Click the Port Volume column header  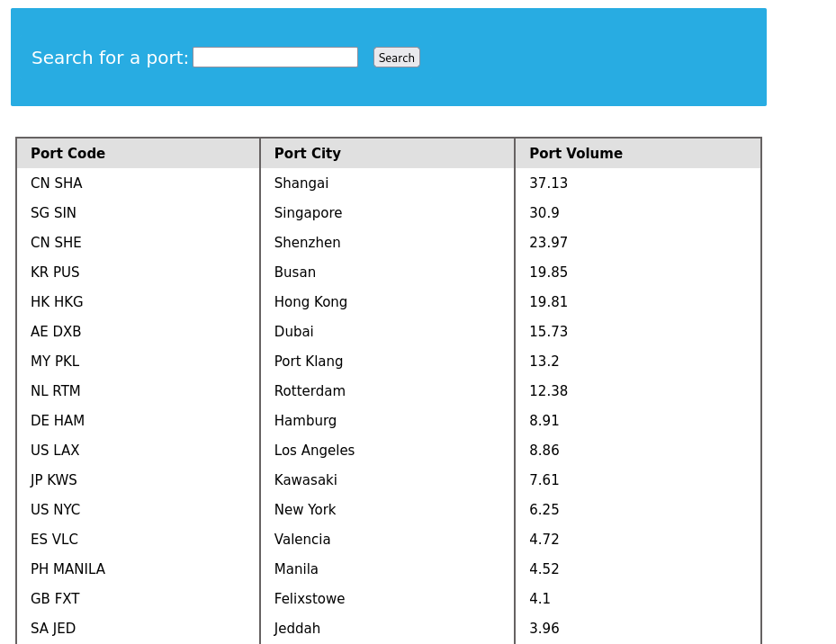(575, 154)
